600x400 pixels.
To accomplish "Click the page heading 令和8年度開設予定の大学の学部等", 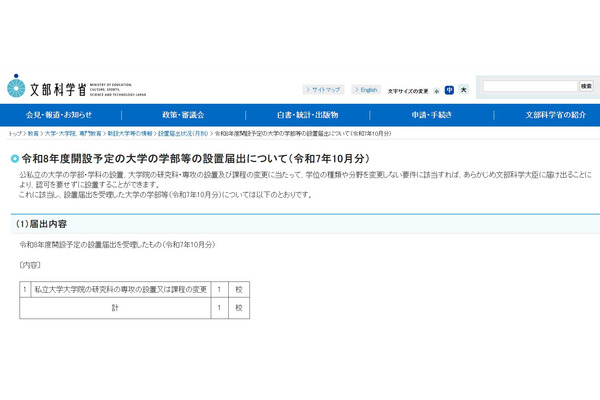I will pos(196,158).
